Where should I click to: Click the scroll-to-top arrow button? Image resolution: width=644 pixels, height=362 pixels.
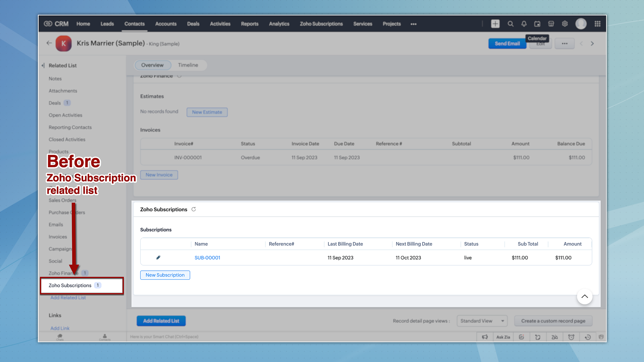[584, 297]
